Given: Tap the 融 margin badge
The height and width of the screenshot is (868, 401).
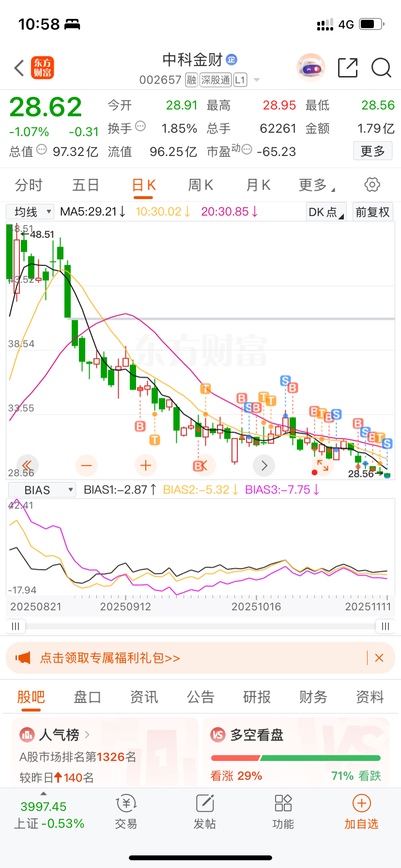Looking at the screenshot, I should (x=191, y=80).
